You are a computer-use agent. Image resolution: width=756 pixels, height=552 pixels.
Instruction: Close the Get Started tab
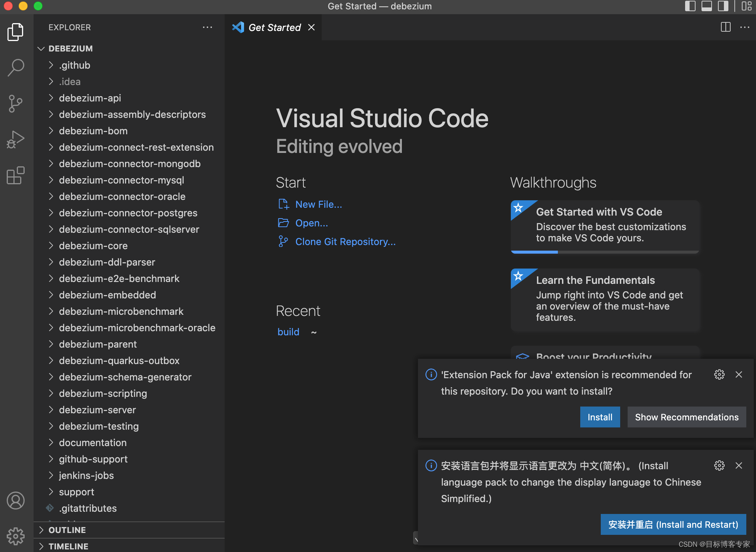311,27
